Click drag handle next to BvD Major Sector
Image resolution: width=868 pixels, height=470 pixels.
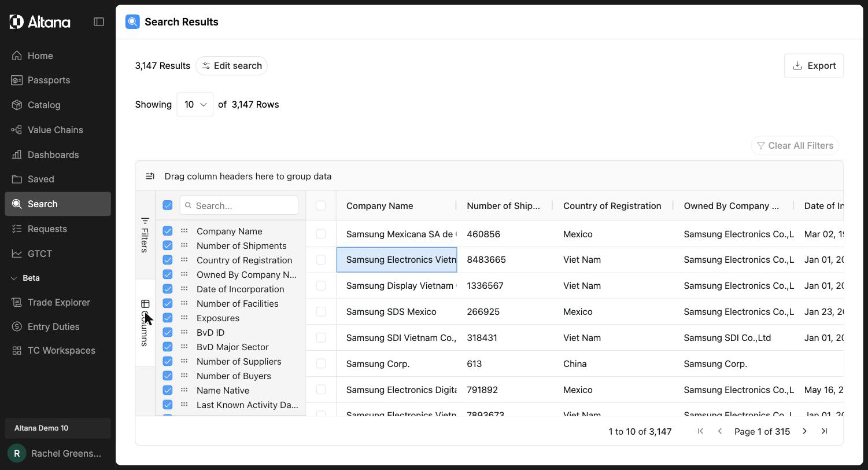pos(184,347)
